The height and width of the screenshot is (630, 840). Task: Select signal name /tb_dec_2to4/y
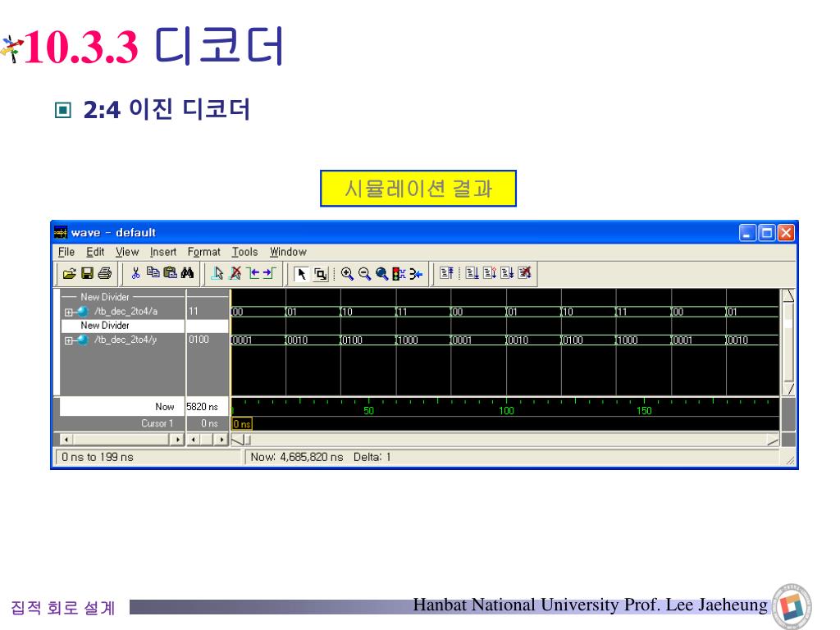[x=126, y=340]
